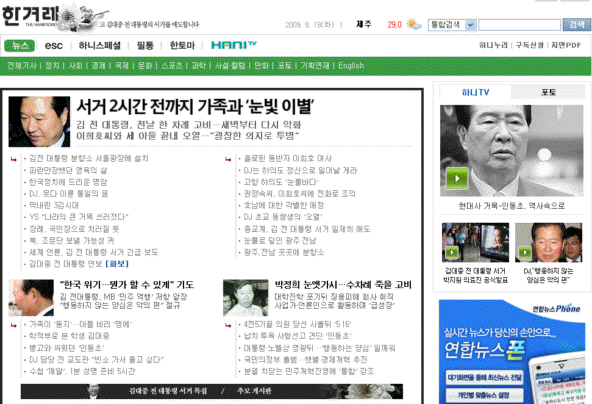Open article 장례, 국민장으로 치러질 듯
The width and height of the screenshot is (592, 404).
point(74,229)
